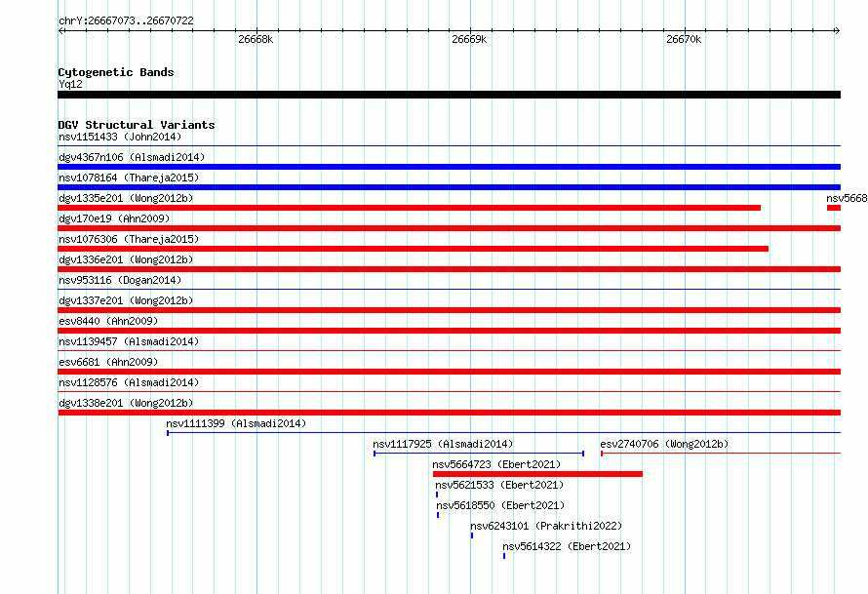Open nsv1076306 (Thareja2015) variant feature

(x=413, y=249)
